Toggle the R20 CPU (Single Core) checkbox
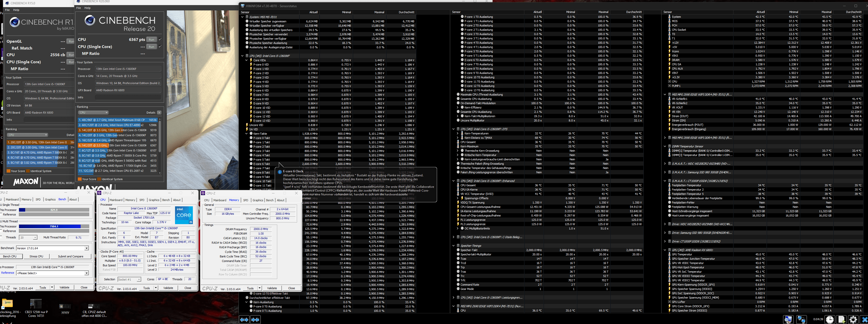This screenshot has width=868, height=324. click(160, 47)
